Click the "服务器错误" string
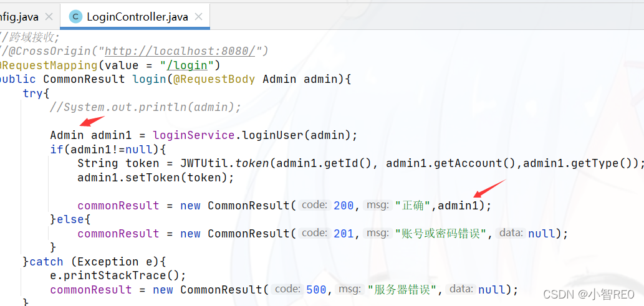The width and height of the screenshot is (644, 306). point(401,289)
